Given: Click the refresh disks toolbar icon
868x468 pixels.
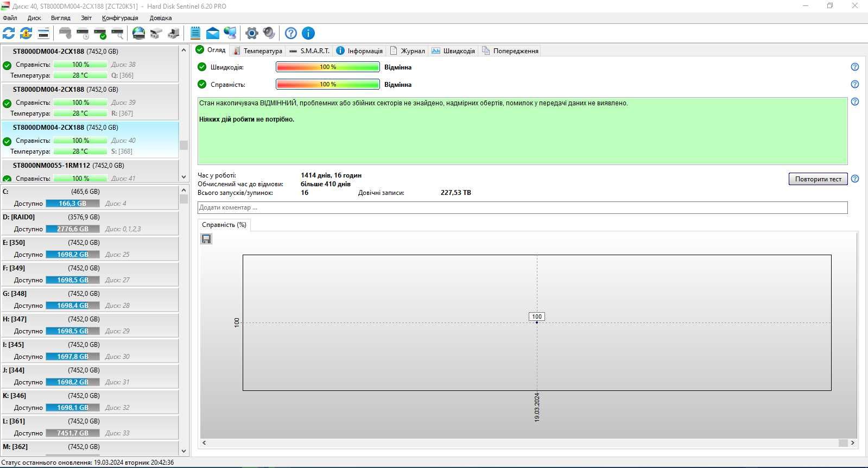Looking at the screenshot, I should coord(9,33).
